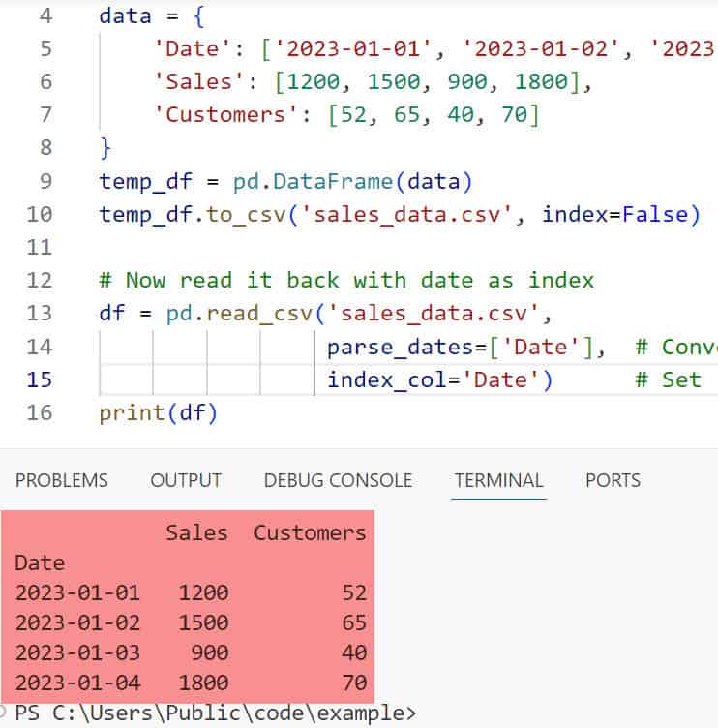Open the PORTS panel tab

click(x=613, y=480)
